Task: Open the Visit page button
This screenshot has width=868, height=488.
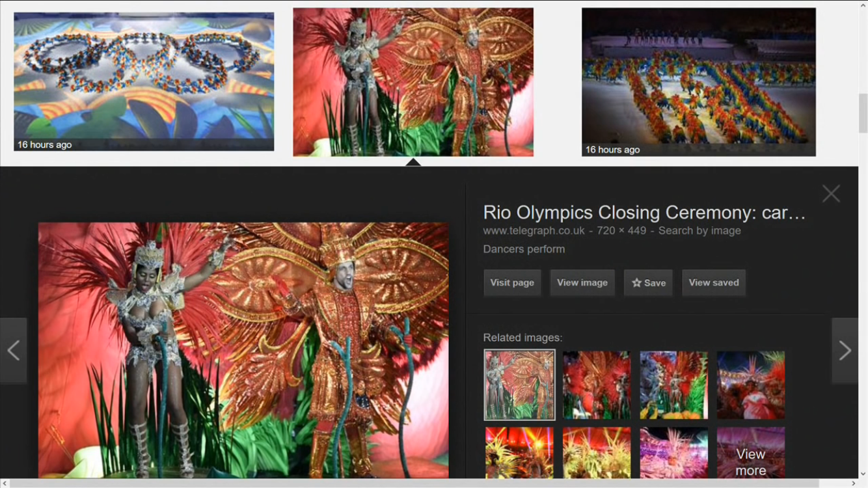Action: [x=512, y=283]
